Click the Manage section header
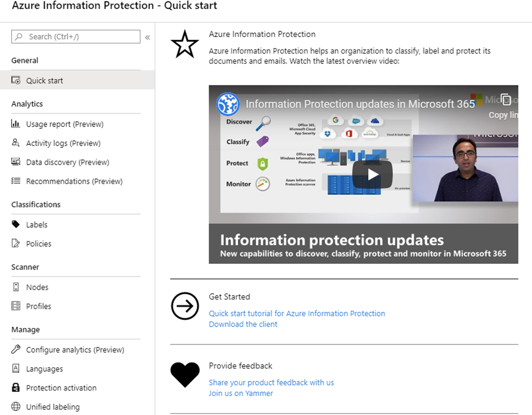This screenshot has height=415, width=532. (x=26, y=329)
